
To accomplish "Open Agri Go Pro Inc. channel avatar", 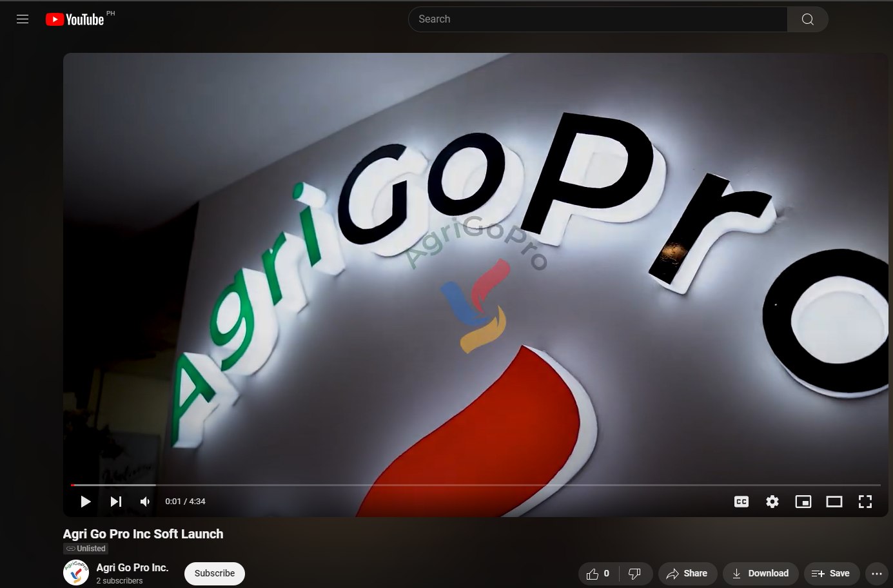I will click(x=76, y=573).
